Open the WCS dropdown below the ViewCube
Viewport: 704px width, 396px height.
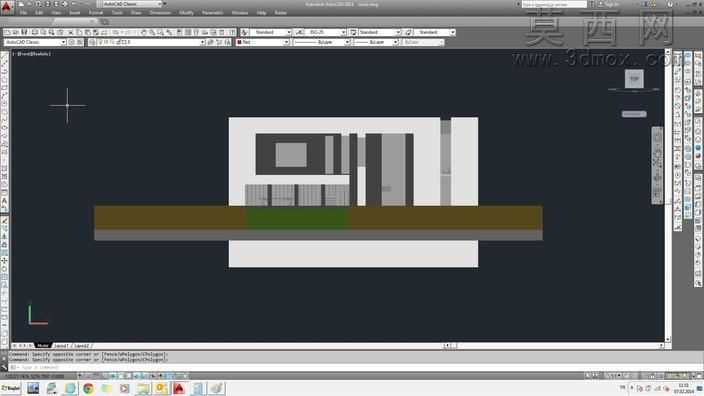pyautogui.click(x=634, y=114)
